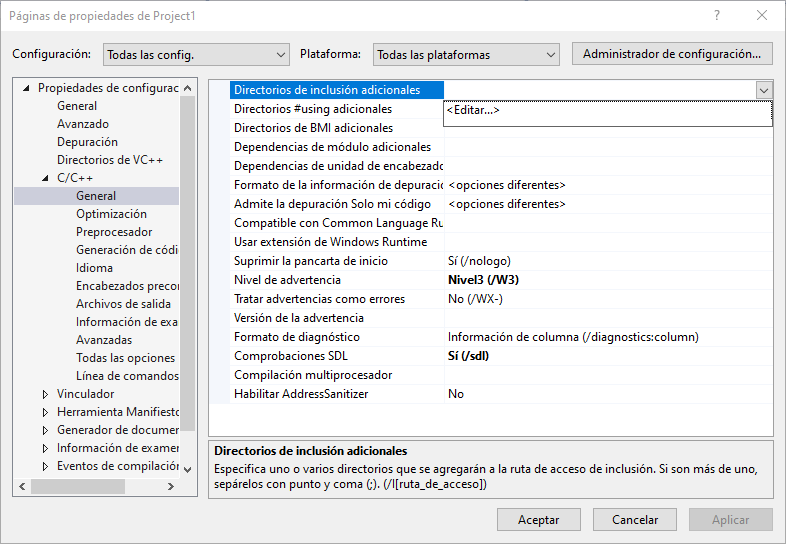The height and width of the screenshot is (544, 786).
Task: Click the Nivel3 (/W3) value
Action: tap(483, 280)
